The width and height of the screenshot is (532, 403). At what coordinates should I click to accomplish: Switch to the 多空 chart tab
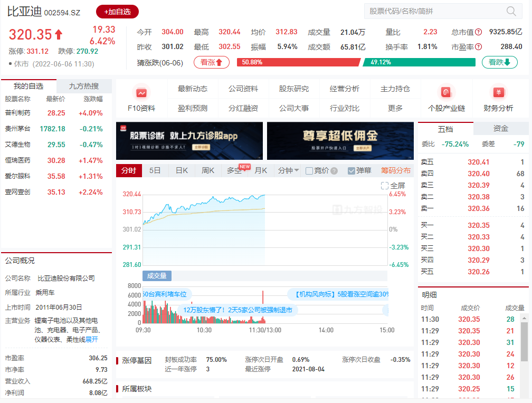click(234, 170)
